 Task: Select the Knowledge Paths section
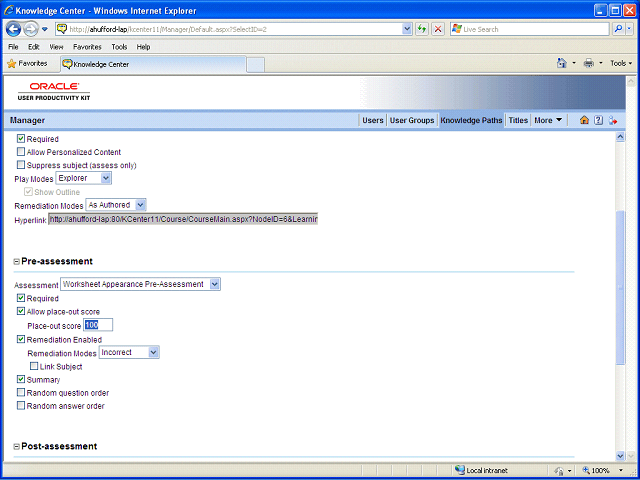click(x=471, y=120)
